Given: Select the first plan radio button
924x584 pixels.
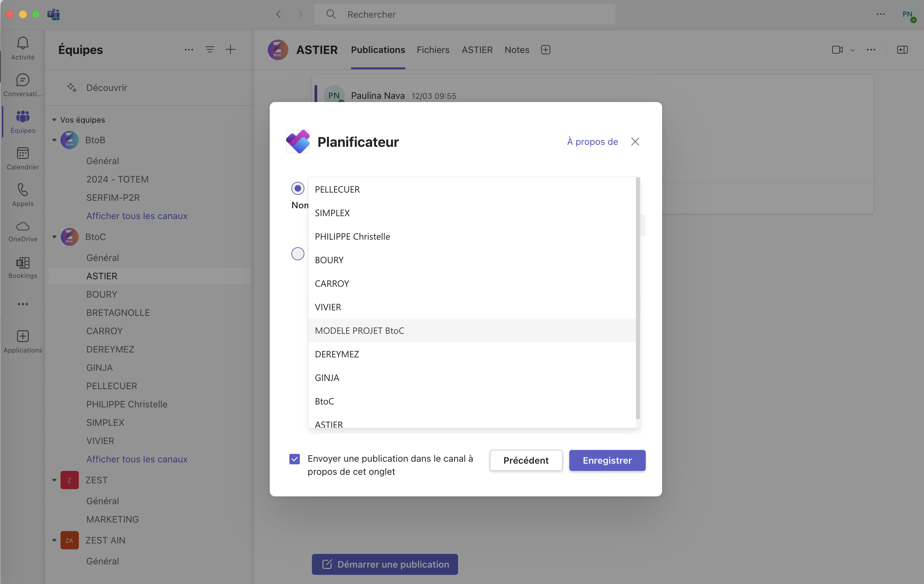Looking at the screenshot, I should (x=298, y=188).
